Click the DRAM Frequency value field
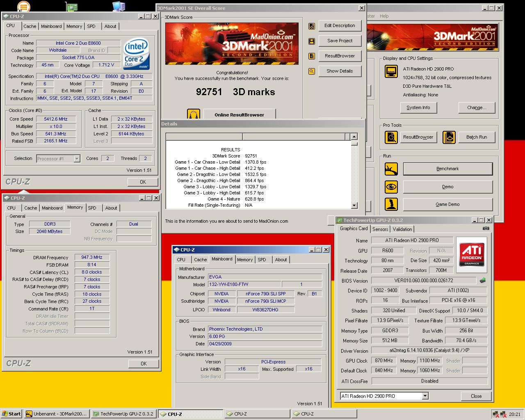525x420 pixels. click(x=92, y=258)
